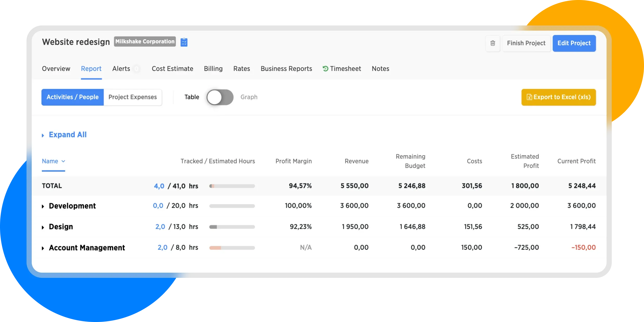
Task: Click the Milkshake Corporation client tag
Action: click(145, 42)
